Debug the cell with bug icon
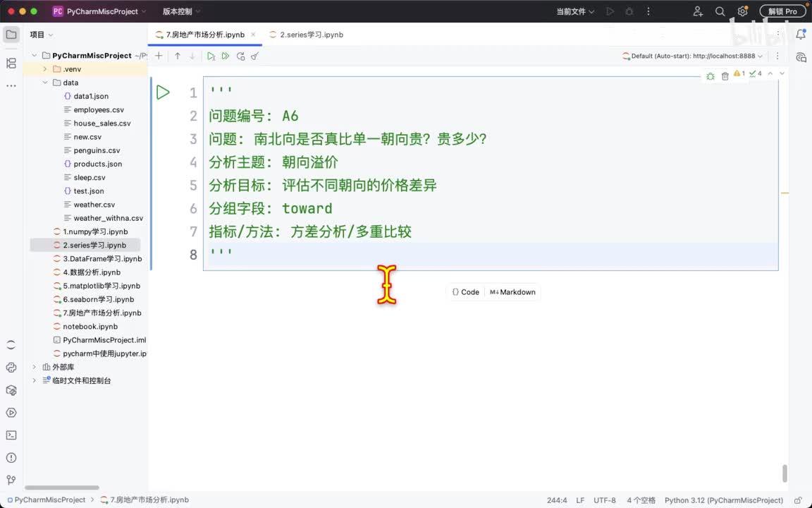 (710, 76)
